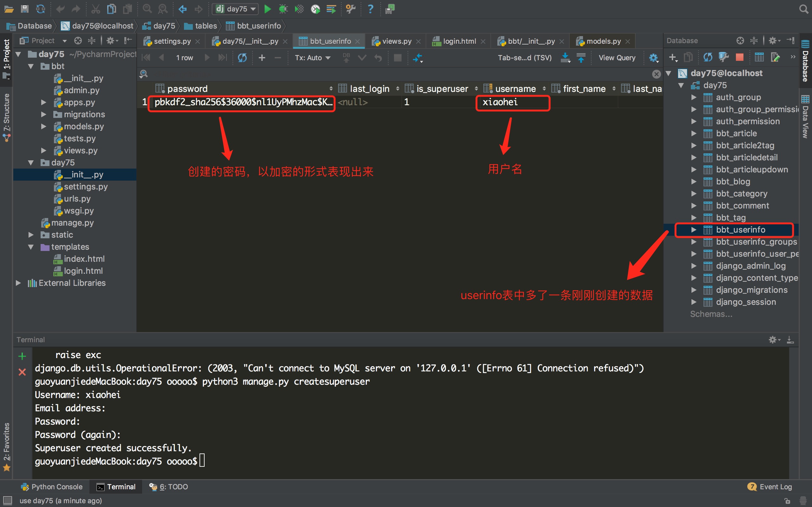Click the Debug bug icon
The height and width of the screenshot is (507, 812).
pyautogui.click(x=283, y=9)
